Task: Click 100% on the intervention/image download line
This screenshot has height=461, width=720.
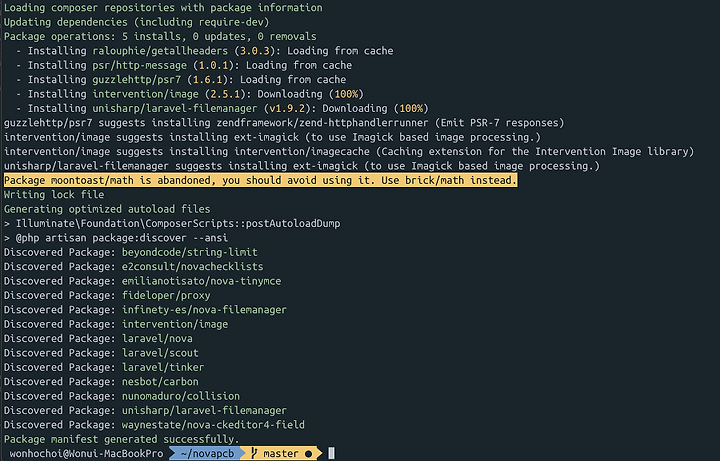Action: (346, 94)
